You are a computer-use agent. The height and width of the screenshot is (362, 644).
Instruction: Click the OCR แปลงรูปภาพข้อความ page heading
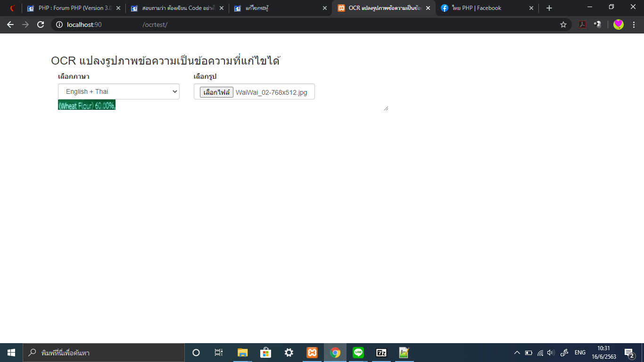point(165,61)
